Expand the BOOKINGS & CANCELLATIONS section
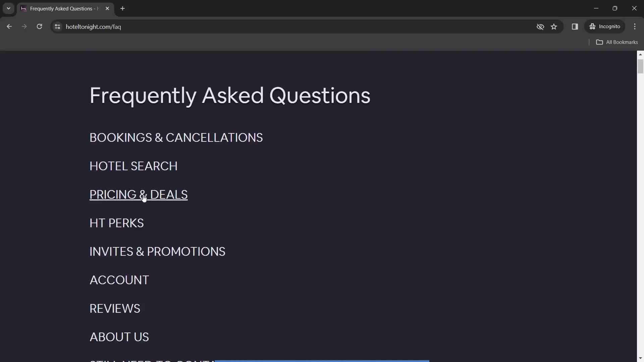 (176, 137)
